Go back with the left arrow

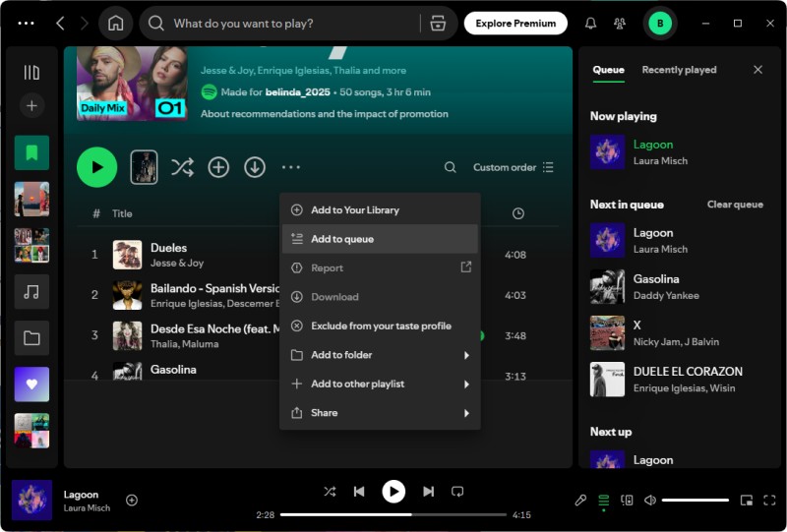[x=60, y=23]
